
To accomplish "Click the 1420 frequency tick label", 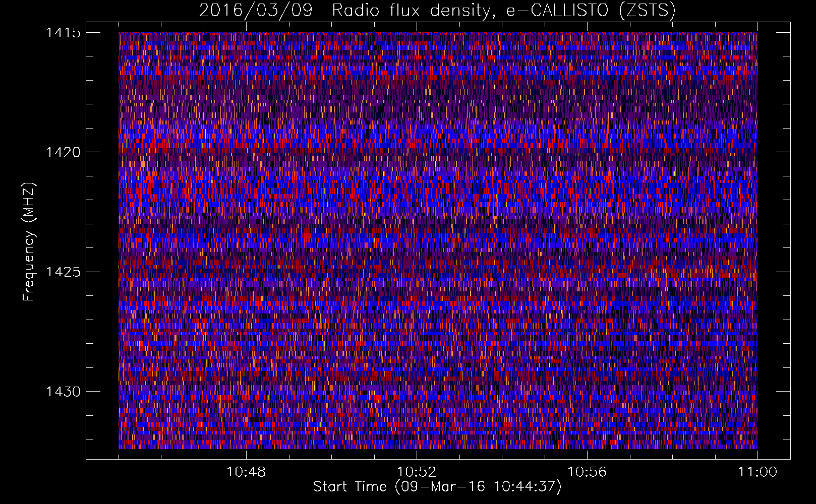I will pyautogui.click(x=63, y=152).
